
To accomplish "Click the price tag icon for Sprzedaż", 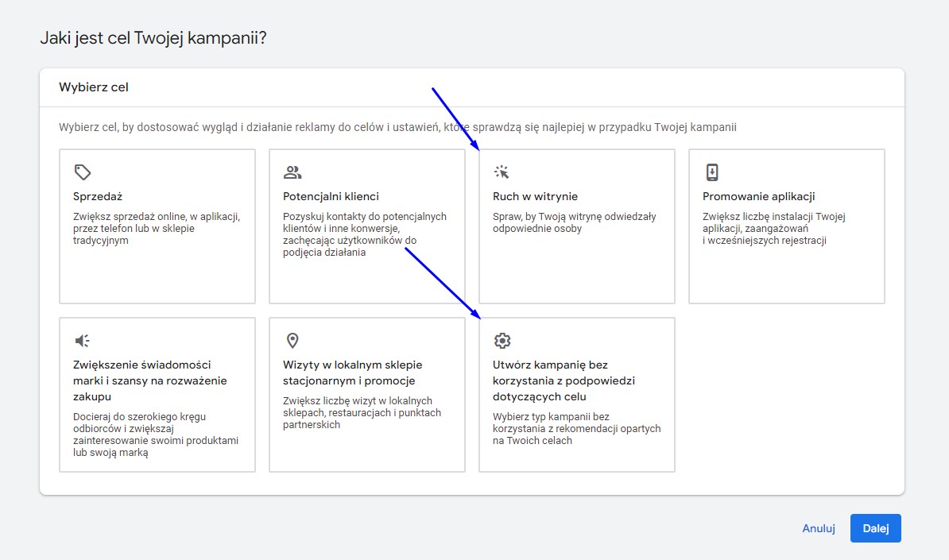I will 83,172.
